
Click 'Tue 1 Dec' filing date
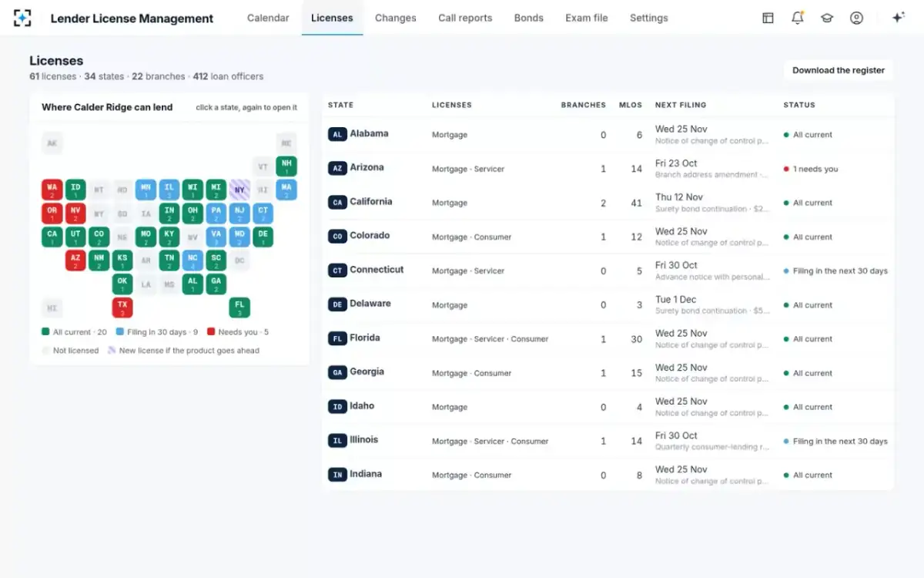(x=675, y=299)
